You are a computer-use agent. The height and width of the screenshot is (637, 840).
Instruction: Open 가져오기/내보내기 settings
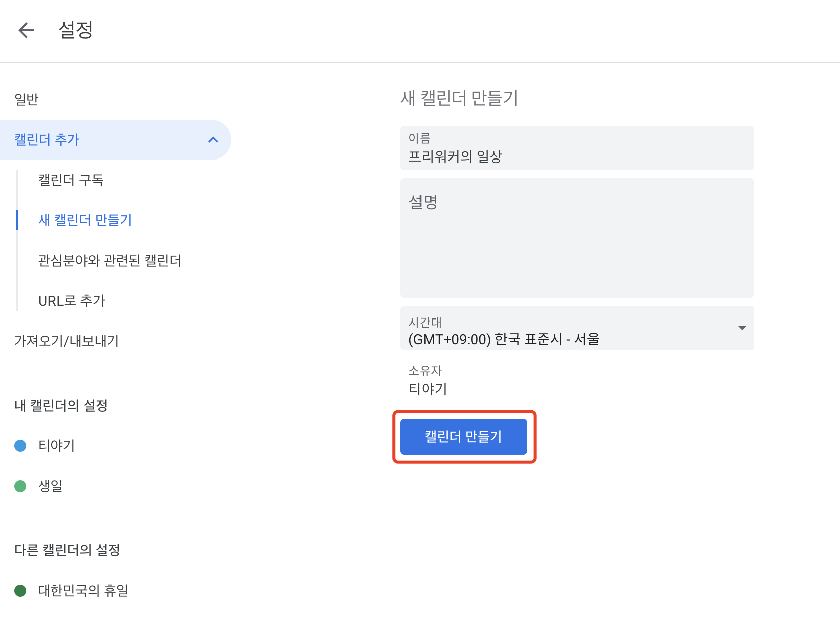click(66, 341)
